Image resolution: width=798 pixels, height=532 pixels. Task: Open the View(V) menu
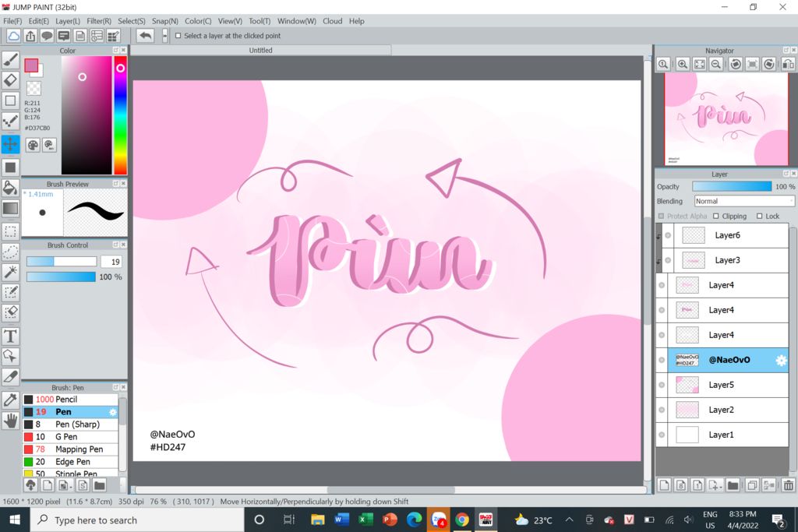tap(230, 21)
